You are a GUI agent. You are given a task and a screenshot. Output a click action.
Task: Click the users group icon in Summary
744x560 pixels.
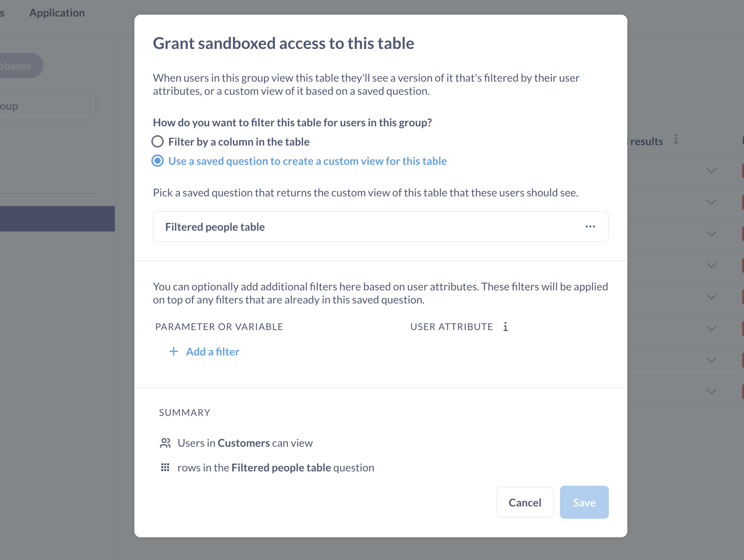tap(165, 443)
